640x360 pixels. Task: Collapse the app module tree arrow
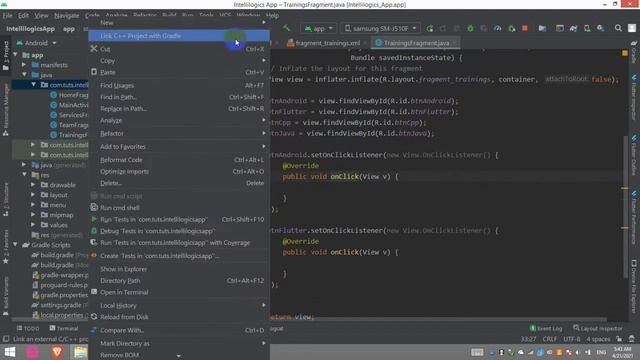(x=16, y=55)
